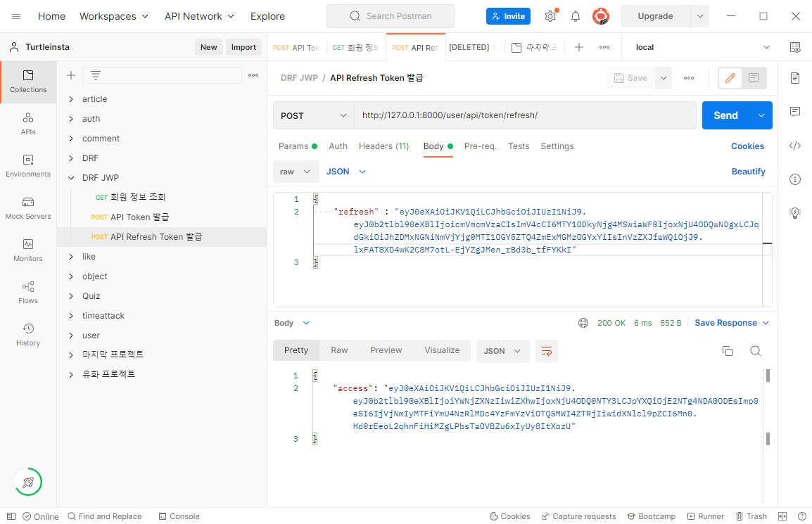Open the comments icon in right sidebar
812x524 pixels.
(795, 111)
